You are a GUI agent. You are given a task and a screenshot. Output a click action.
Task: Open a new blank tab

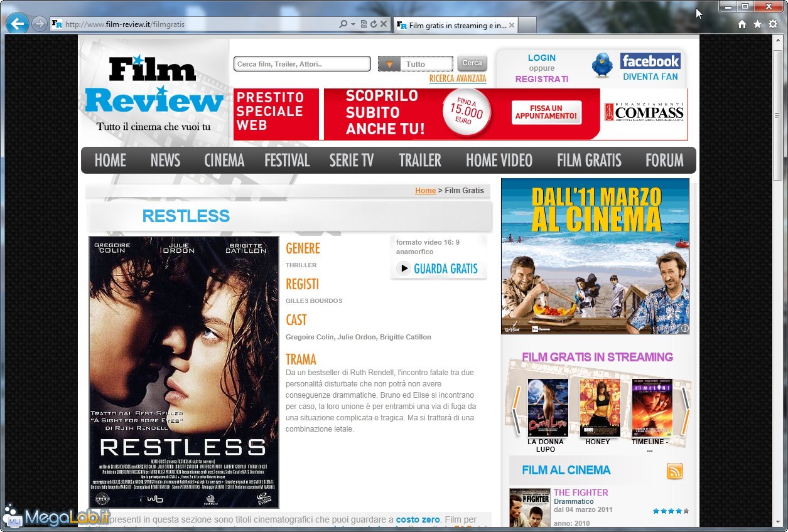click(x=528, y=25)
